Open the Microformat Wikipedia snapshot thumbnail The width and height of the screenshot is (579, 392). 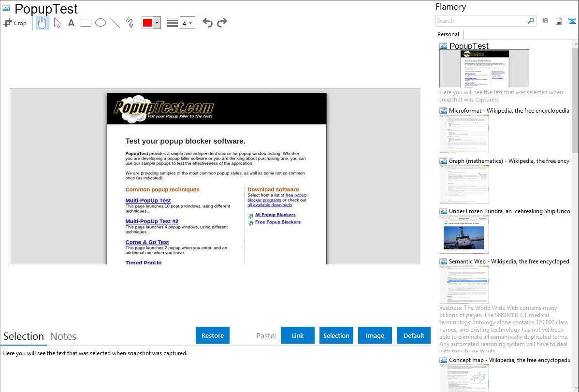pos(464,134)
